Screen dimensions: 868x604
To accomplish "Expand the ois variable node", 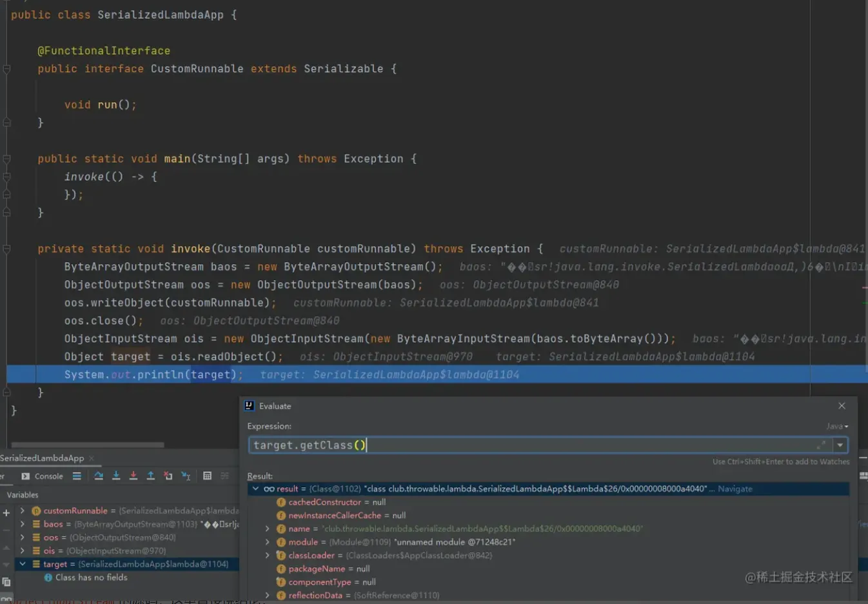I will coord(23,551).
